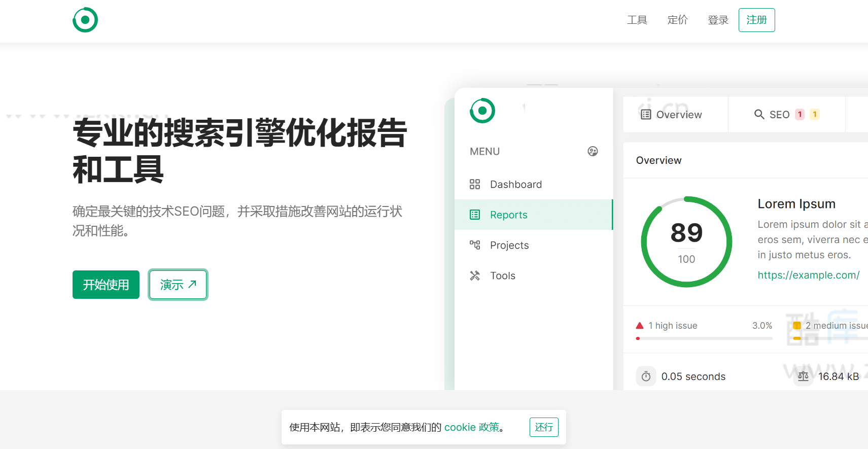Select Projects in the preview sidebar
This screenshot has width=868, height=449.
click(534, 245)
